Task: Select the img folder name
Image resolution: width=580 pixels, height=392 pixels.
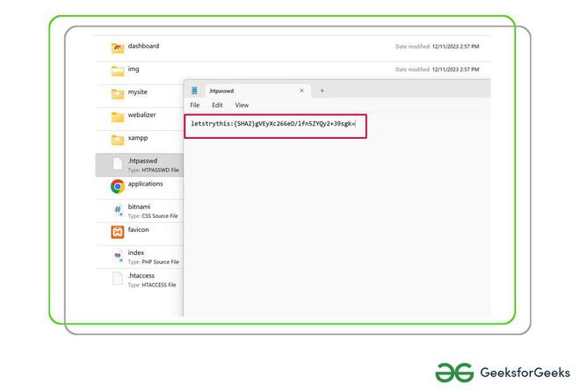Action: point(134,69)
